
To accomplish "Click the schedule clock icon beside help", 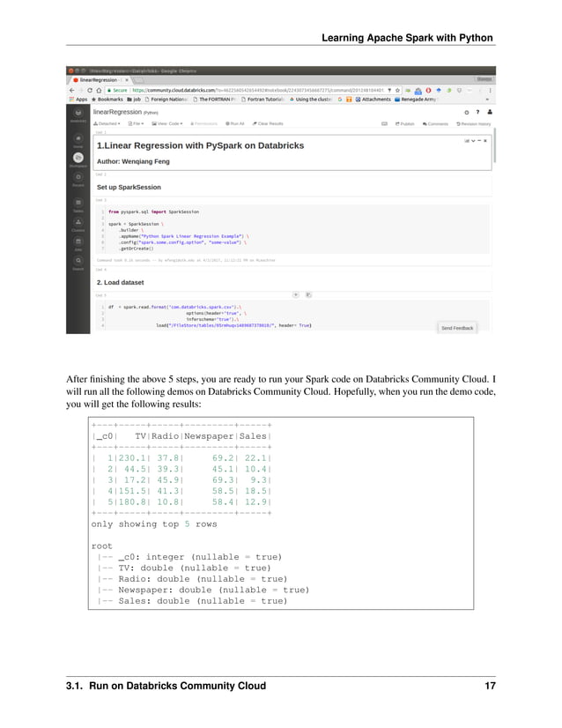I will tap(466, 112).
